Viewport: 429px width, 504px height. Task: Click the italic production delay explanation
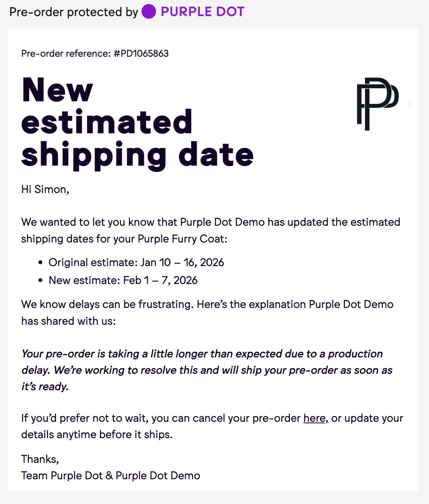[206, 370]
